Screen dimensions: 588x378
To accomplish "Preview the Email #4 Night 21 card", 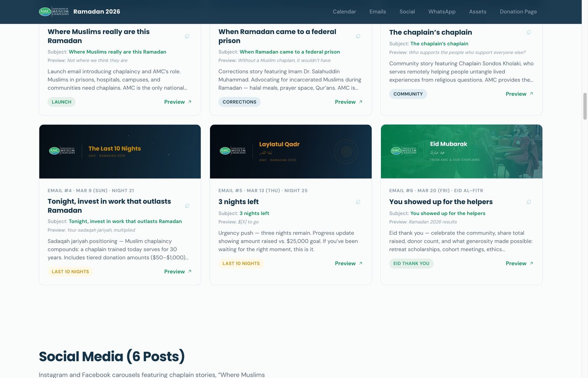I will [178, 272].
